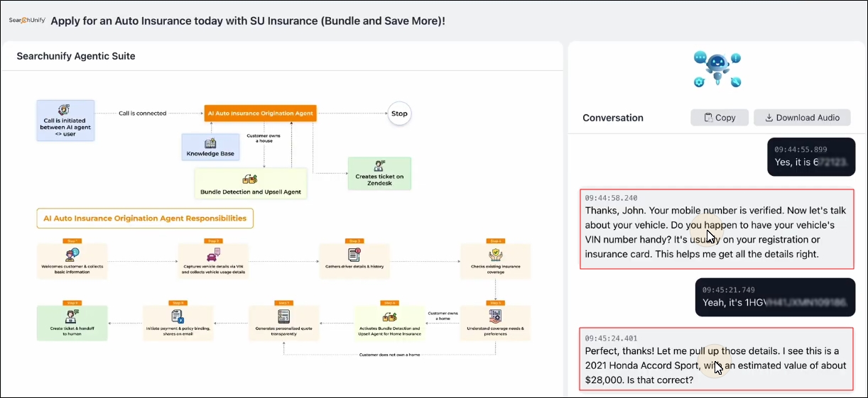Click the driver details document icon
This screenshot has width=868, height=398.
point(354,254)
